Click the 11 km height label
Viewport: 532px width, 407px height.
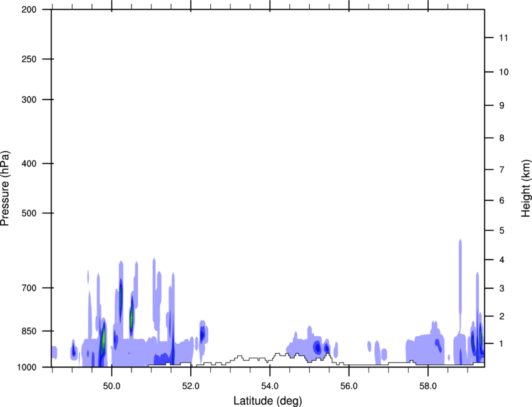504,38
